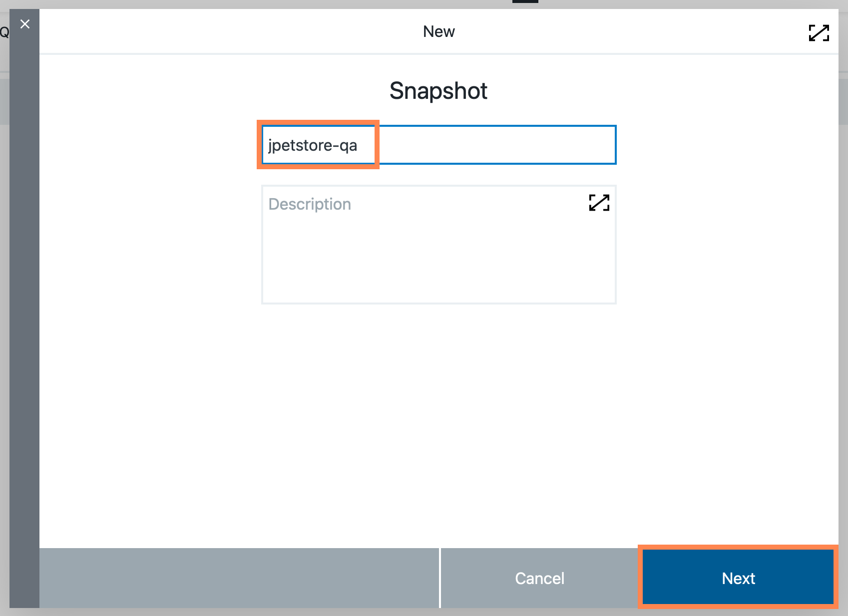
Task: Focus the Description text area
Action: (x=439, y=245)
